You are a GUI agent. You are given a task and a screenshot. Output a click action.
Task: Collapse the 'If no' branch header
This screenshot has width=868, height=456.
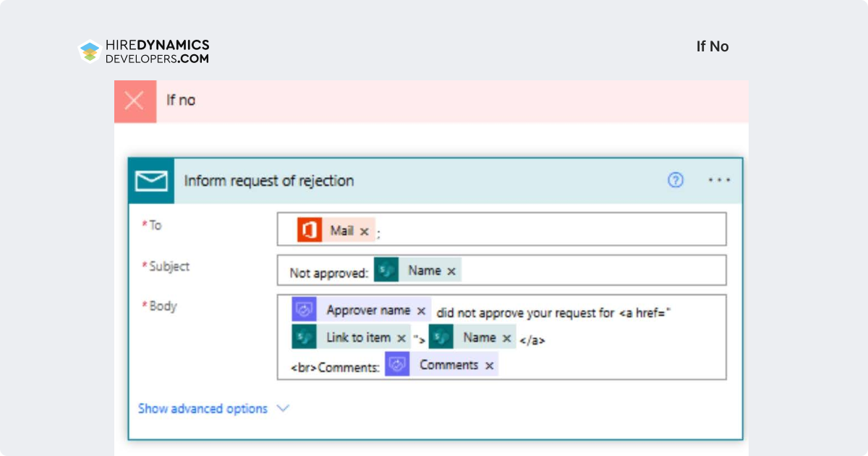(431, 101)
